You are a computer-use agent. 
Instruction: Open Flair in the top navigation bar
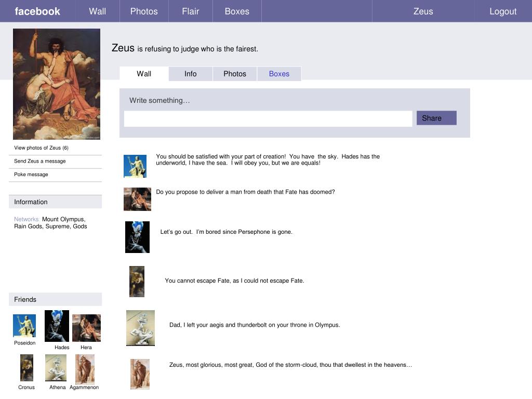[190, 11]
